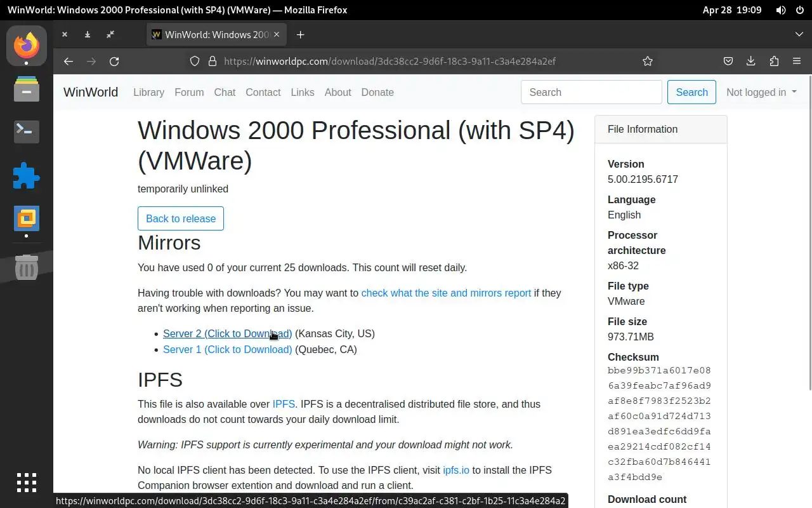Open Firefox from the dock
This screenshot has height=508, width=812.
tap(27, 45)
